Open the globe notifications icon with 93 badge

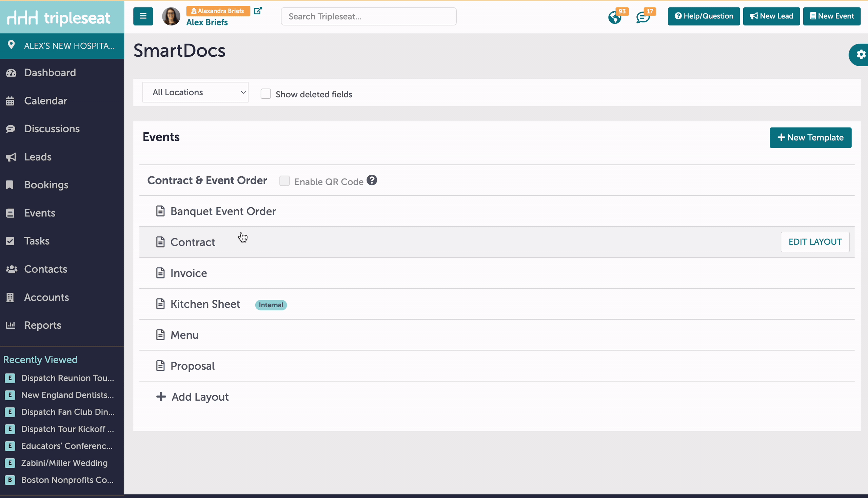pyautogui.click(x=615, y=17)
